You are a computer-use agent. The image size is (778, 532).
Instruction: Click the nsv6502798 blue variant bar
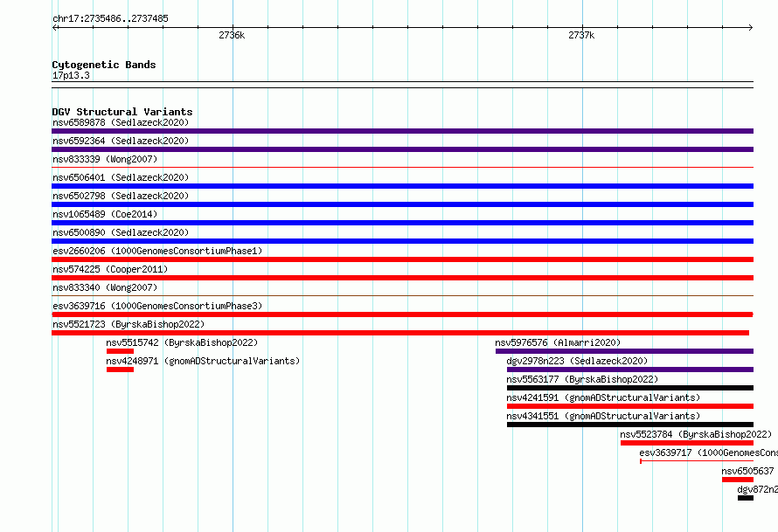(402, 204)
